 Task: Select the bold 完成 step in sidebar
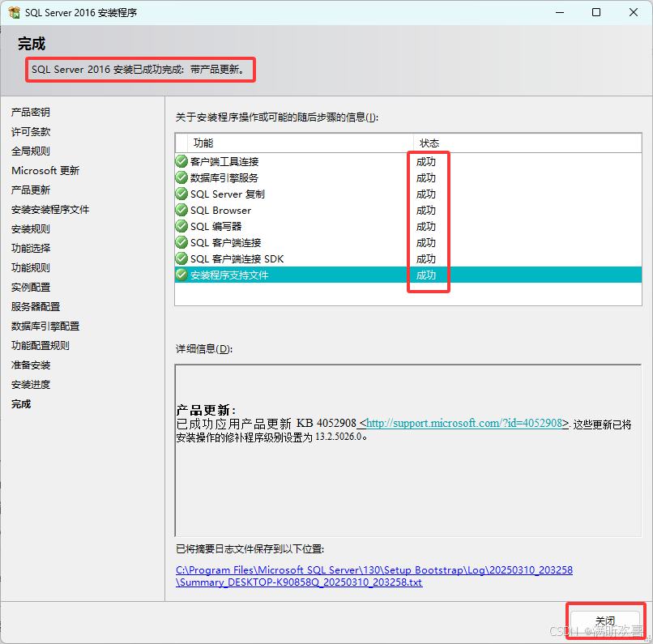21,403
